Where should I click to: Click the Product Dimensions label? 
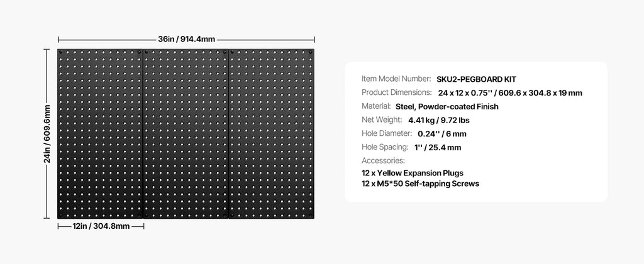(396, 93)
